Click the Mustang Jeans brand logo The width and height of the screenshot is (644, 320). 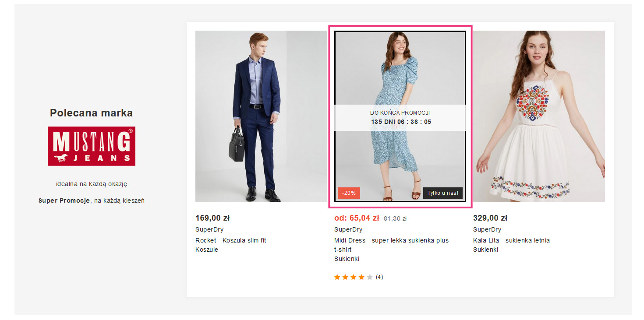[x=91, y=146]
